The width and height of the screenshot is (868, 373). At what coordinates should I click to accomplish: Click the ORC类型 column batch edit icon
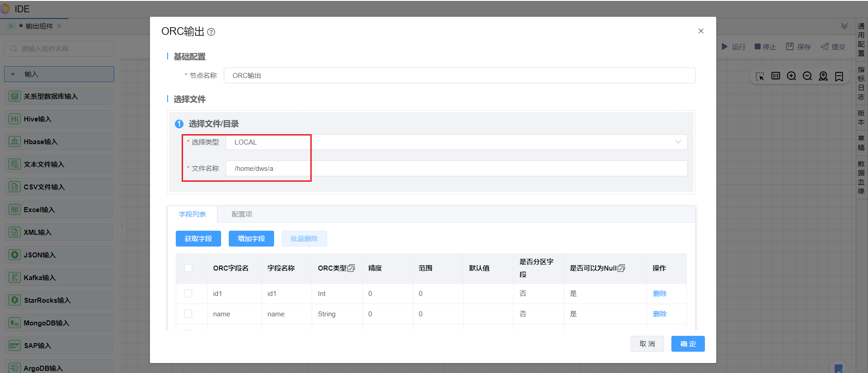pos(351,268)
